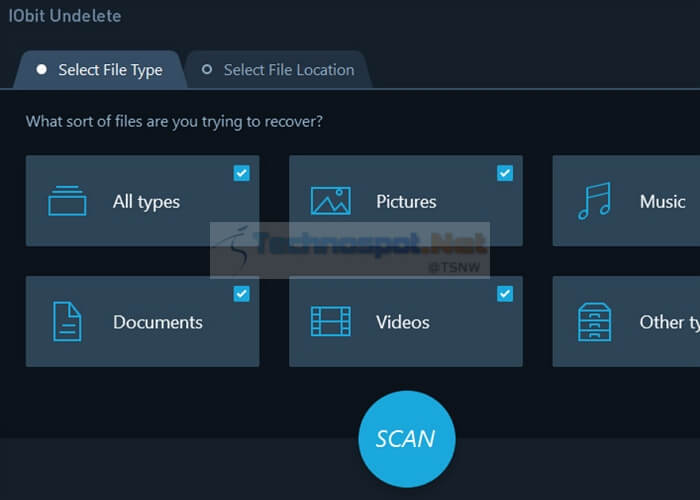The height and width of the screenshot is (500, 700).
Task: Click the Videos label text
Action: (403, 322)
